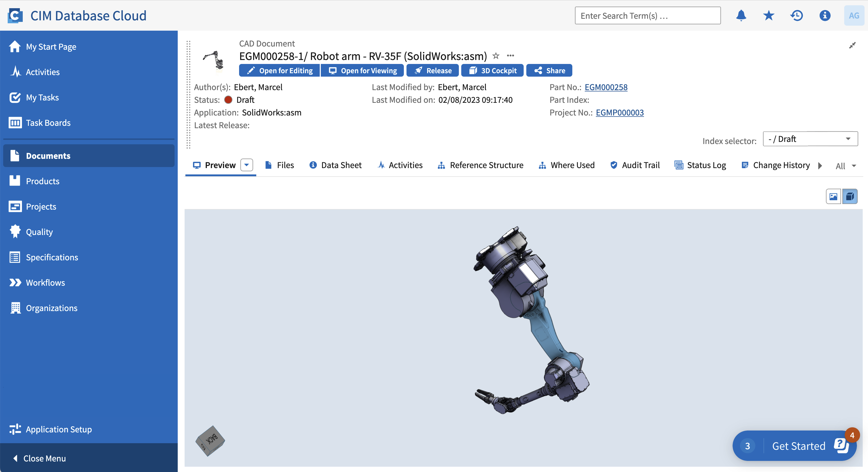Switch preview to 3D model mode
Viewport: 868px width, 472px height.
pos(850,196)
